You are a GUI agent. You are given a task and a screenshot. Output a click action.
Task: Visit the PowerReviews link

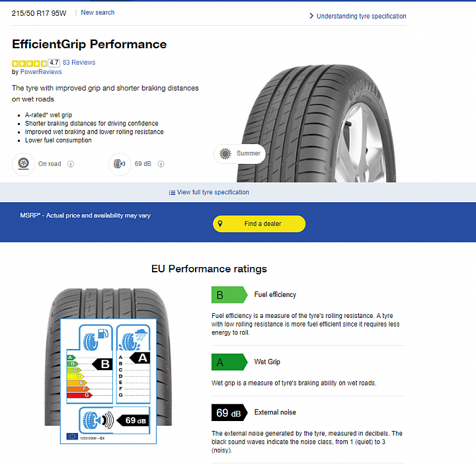(x=41, y=72)
